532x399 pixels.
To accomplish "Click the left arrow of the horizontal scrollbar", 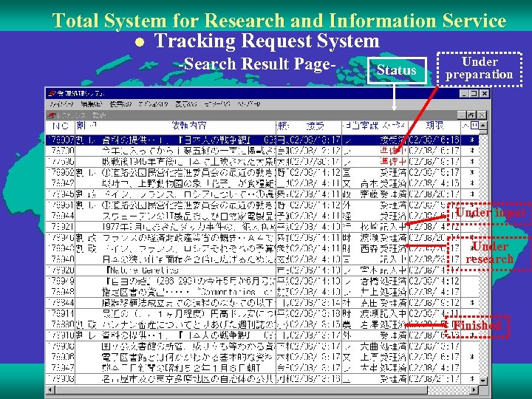I will (x=50, y=389).
